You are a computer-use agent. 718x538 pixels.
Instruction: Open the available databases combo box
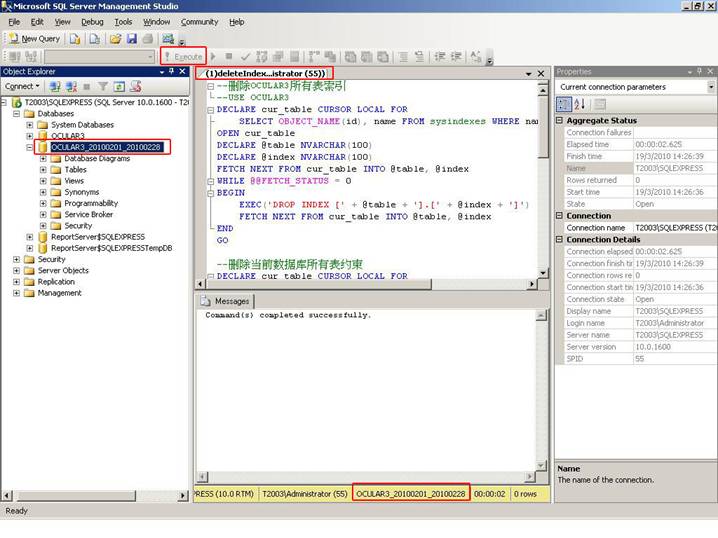[x=99, y=56]
